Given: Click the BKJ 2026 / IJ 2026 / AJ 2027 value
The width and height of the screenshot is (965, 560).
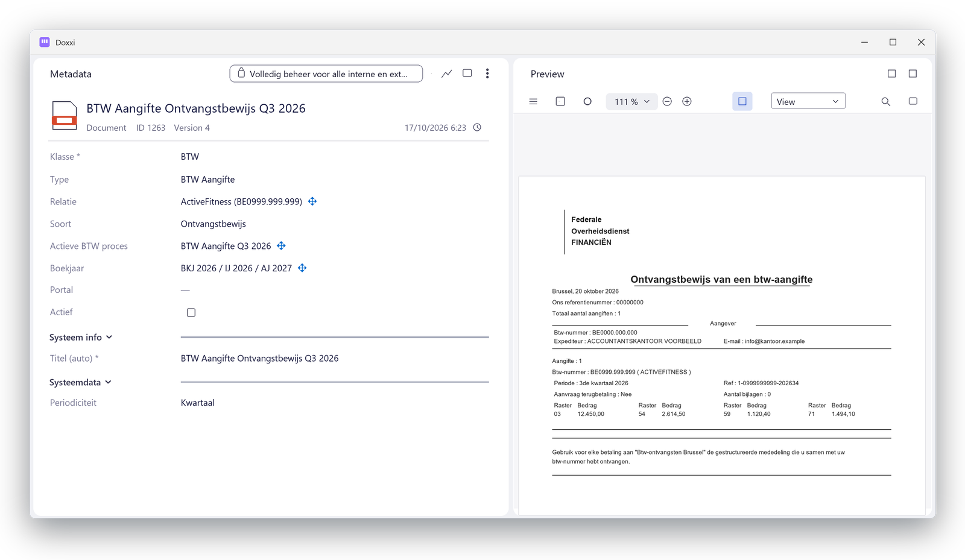Looking at the screenshot, I should click(236, 268).
